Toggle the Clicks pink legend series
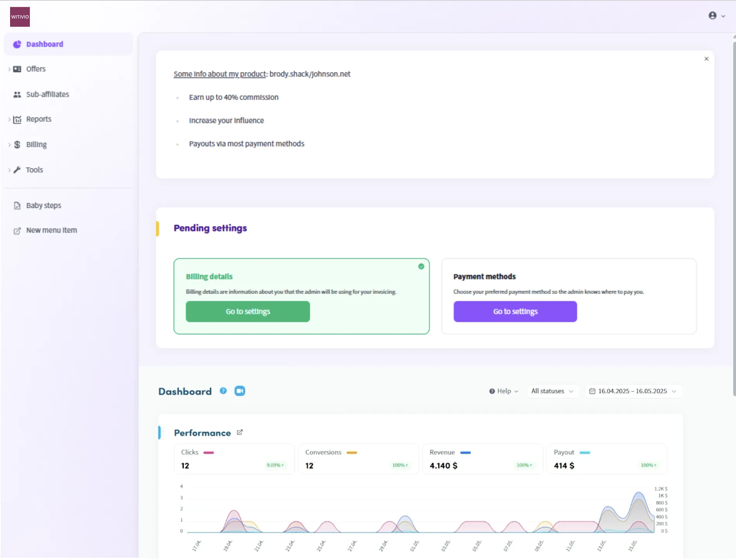 (x=209, y=453)
